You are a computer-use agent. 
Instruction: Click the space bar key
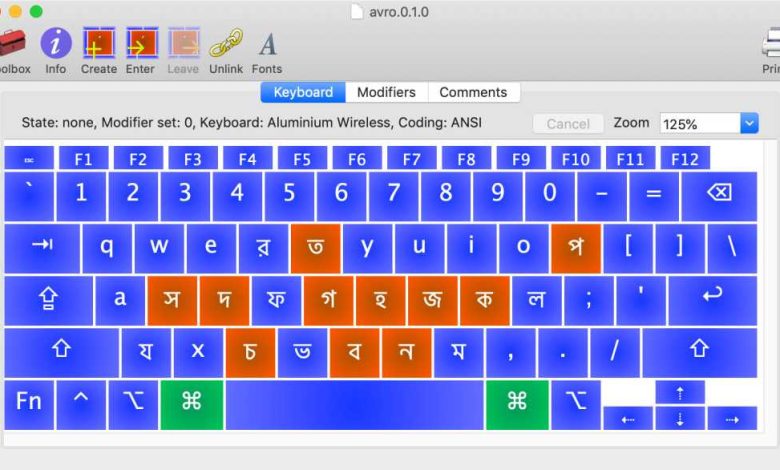[x=355, y=405]
